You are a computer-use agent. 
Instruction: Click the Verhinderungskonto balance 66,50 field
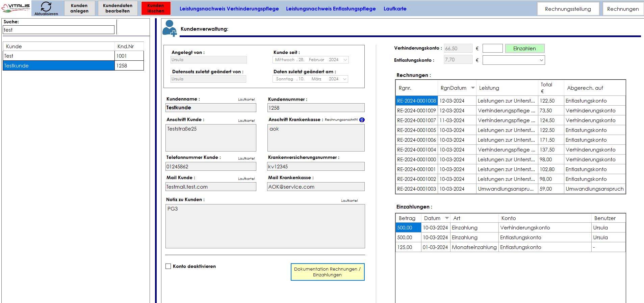tap(458, 48)
